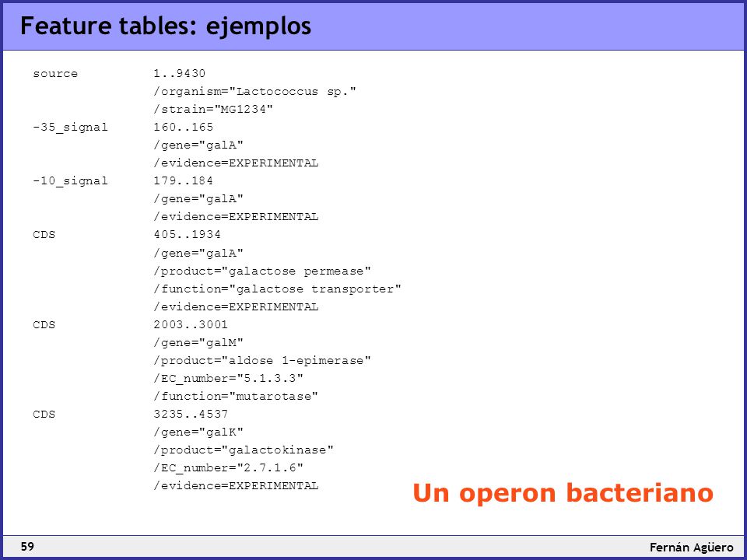Viewport: 747px width, 560px height.
Task: Click the EC_number "2.7.1.6" line
Action: pos(228,468)
